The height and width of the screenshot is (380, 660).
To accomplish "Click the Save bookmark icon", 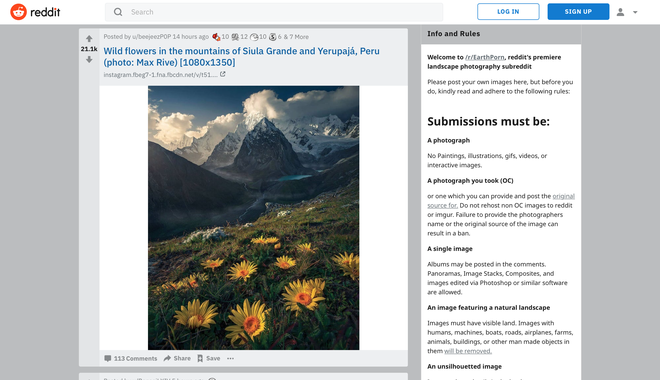I will click(200, 358).
